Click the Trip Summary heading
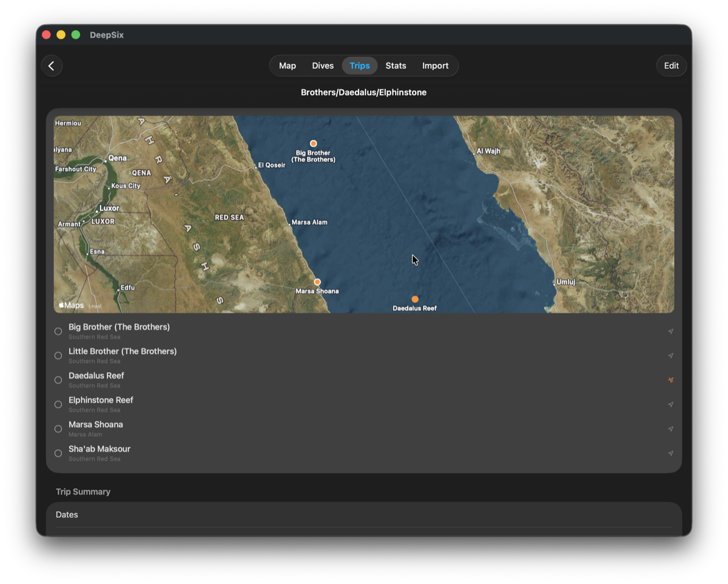 pyautogui.click(x=83, y=492)
